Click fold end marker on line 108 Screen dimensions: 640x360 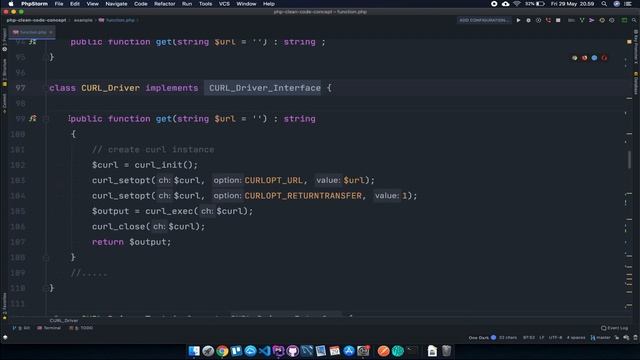click(45, 258)
